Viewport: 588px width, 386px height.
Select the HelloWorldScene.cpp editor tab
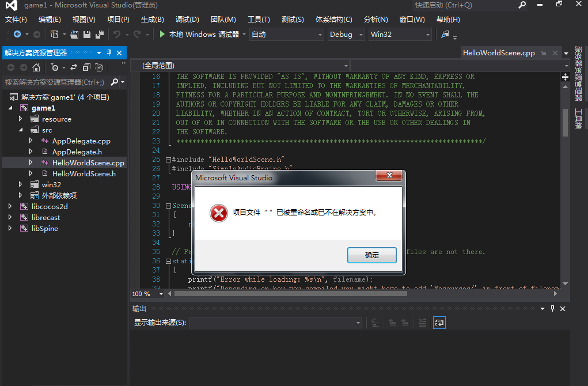tap(499, 53)
